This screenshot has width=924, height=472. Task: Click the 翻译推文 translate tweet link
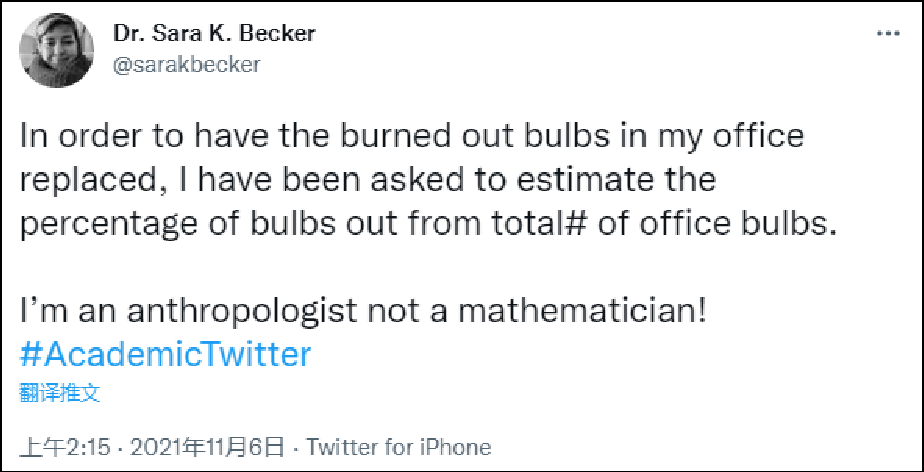60,392
